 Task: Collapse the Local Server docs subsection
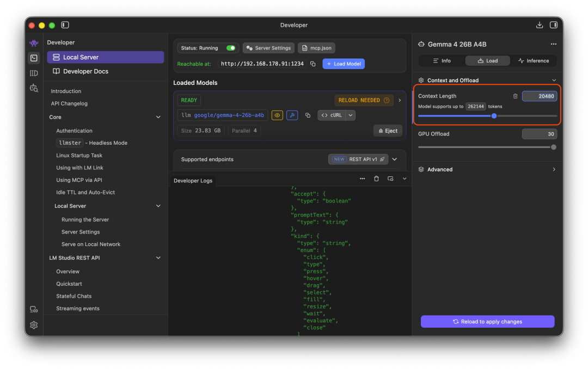158,206
